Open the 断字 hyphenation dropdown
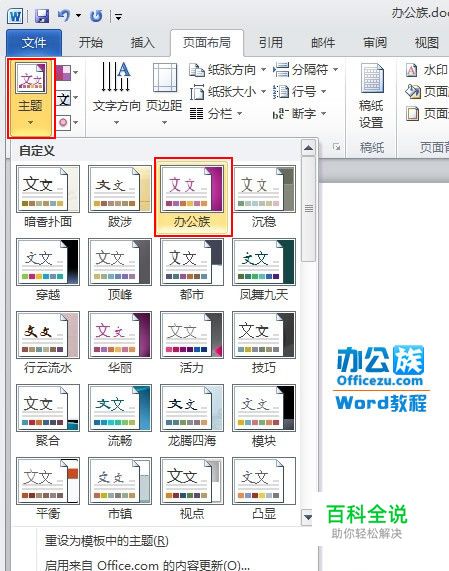This screenshot has width=449, height=571. click(x=300, y=114)
